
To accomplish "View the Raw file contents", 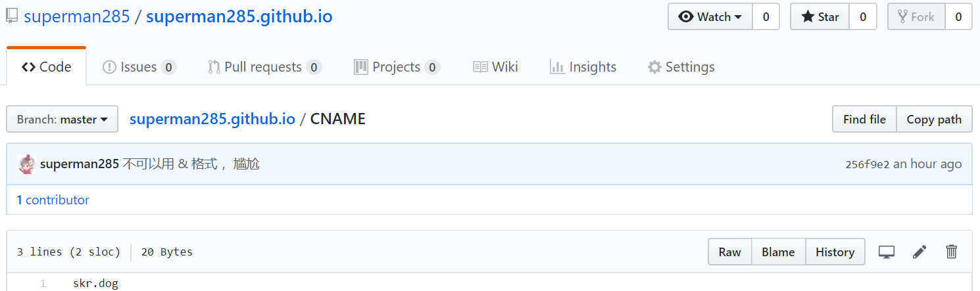I will point(729,252).
